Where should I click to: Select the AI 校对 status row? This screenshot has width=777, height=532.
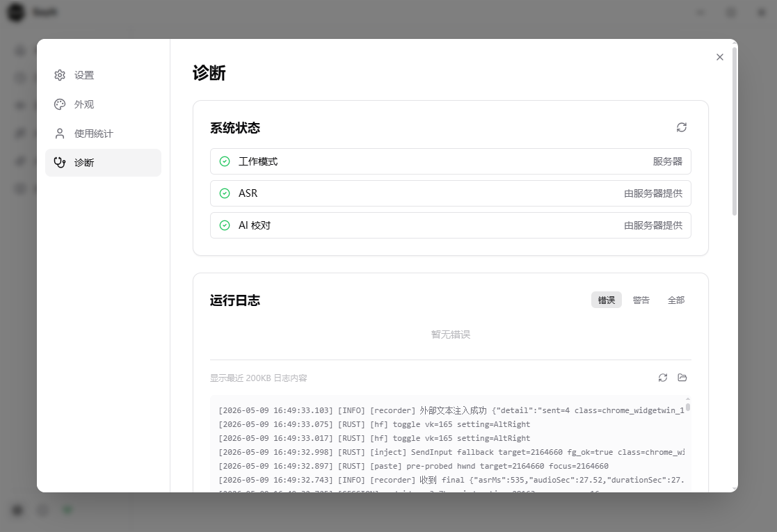tap(451, 225)
